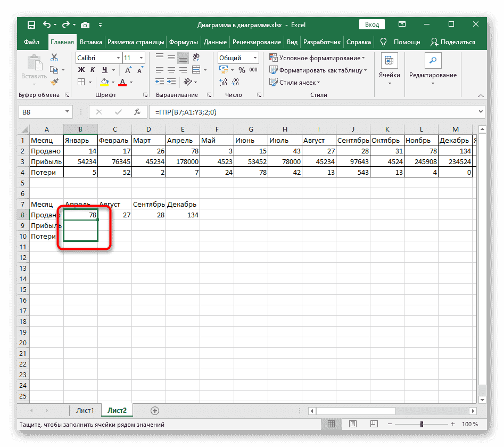Toggle bold formatting with the Ж button
The height and width of the screenshot is (447, 504).
(81, 70)
